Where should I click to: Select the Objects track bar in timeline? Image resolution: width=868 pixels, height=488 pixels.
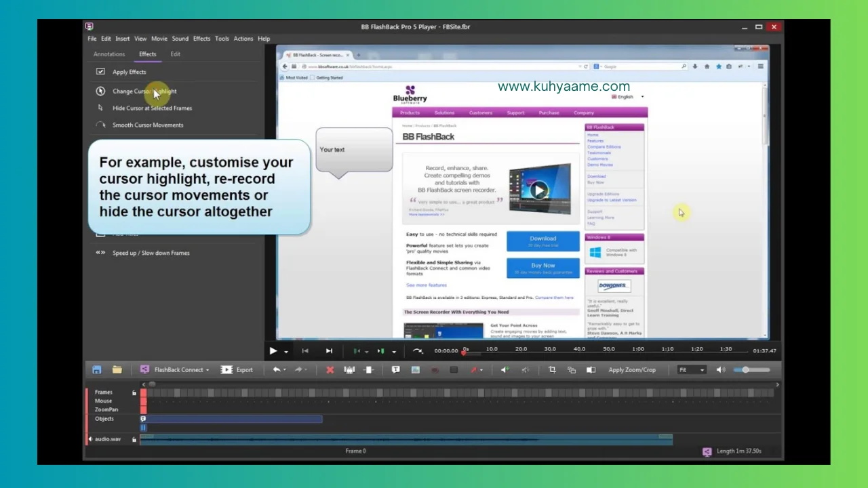coord(231,419)
